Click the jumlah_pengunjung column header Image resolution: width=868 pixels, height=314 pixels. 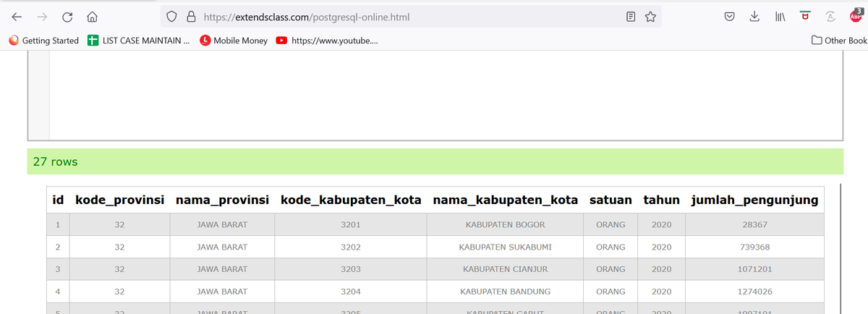[754, 199]
